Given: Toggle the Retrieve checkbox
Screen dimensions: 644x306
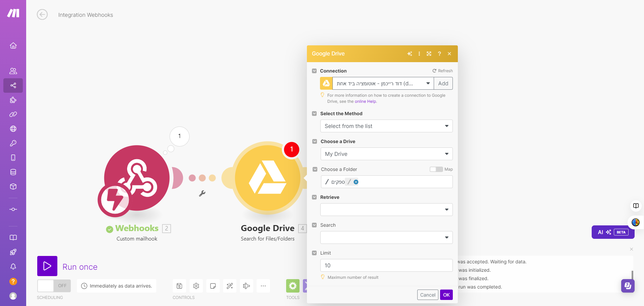Looking at the screenshot, I should pos(314,197).
